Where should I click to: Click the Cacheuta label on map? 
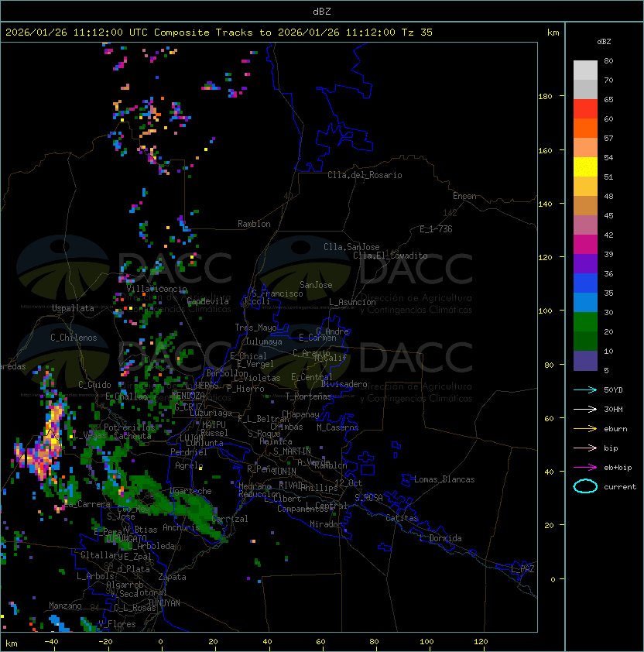pos(132,436)
